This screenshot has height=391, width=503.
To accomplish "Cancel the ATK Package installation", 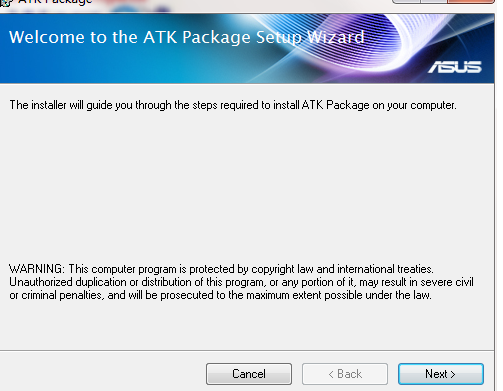I will point(249,374).
